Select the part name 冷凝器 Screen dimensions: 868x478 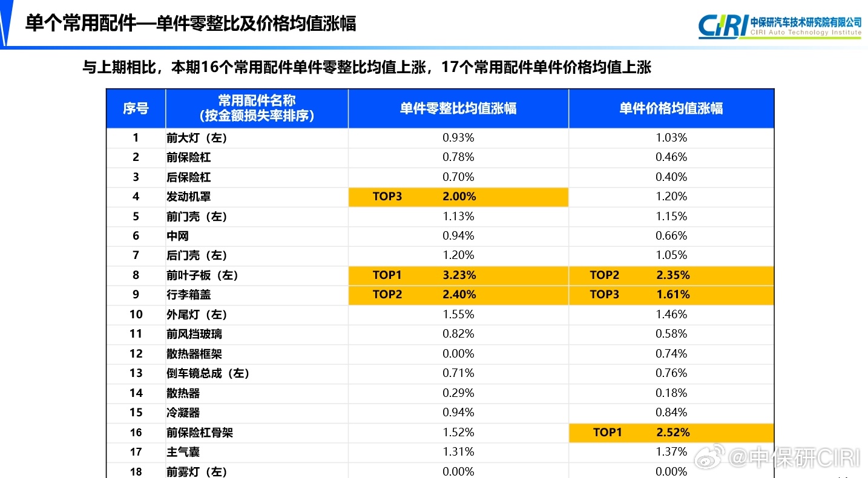(x=183, y=413)
